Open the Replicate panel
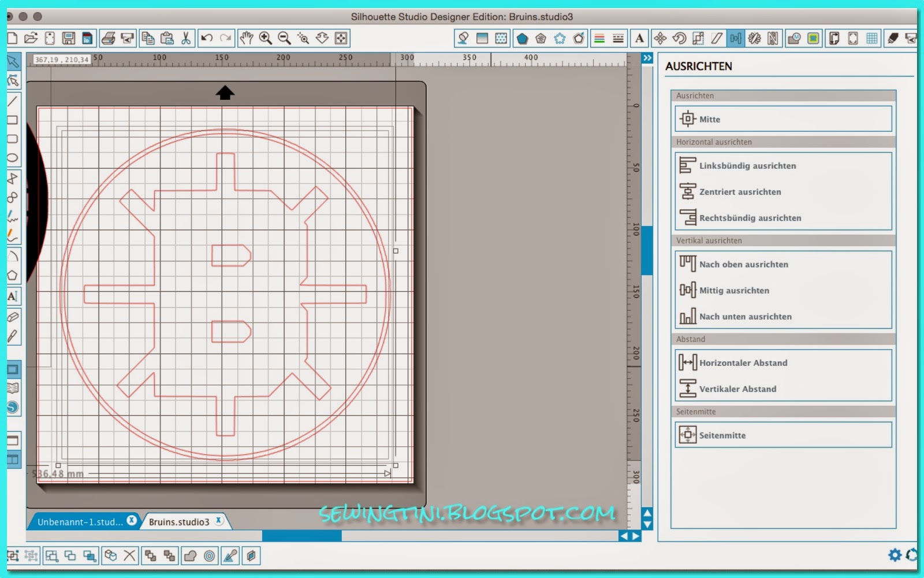This screenshot has height=578, width=924. 755,38
